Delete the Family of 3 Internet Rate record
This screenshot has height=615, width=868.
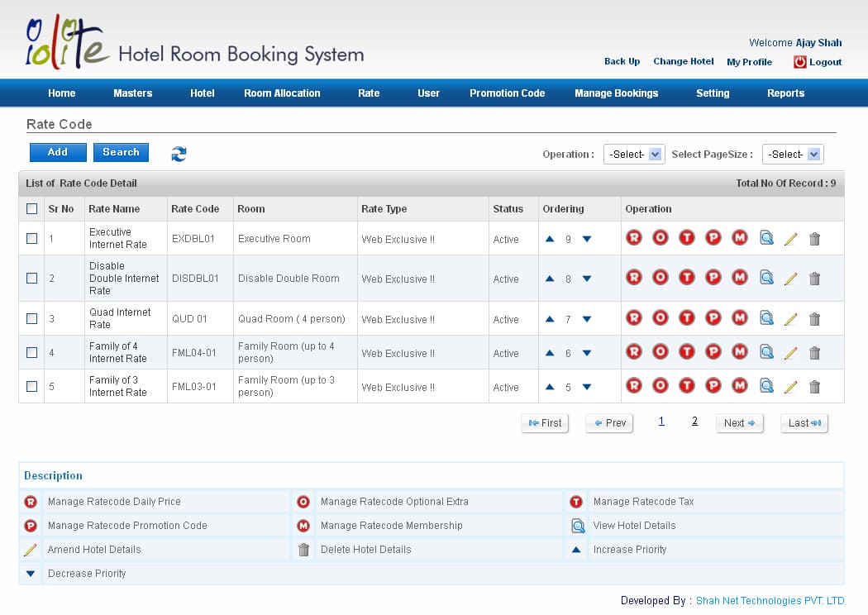(x=815, y=386)
